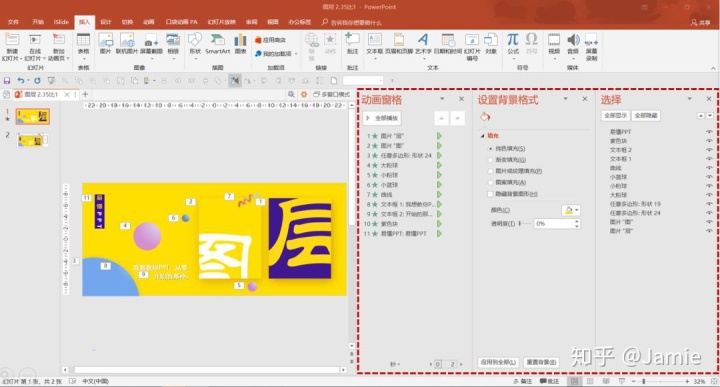Check the 隐藏背景图形 (Hide background graphics) box
The image size is (720, 387).
click(x=490, y=194)
